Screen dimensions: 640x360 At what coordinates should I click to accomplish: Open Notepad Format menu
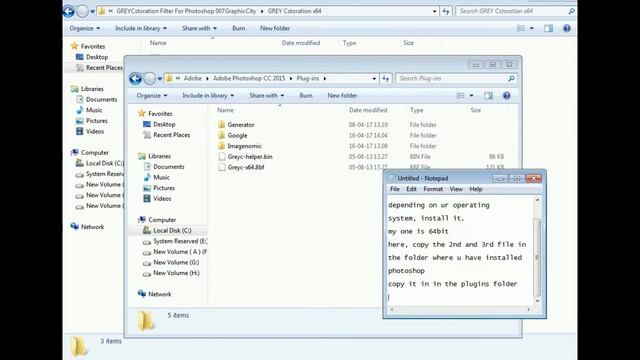[433, 189]
